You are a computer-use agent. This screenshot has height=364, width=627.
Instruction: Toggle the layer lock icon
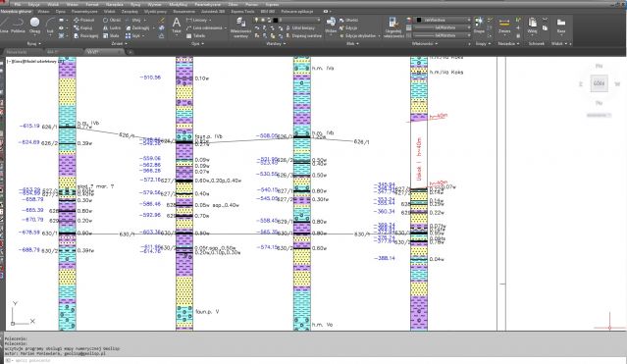point(269,20)
